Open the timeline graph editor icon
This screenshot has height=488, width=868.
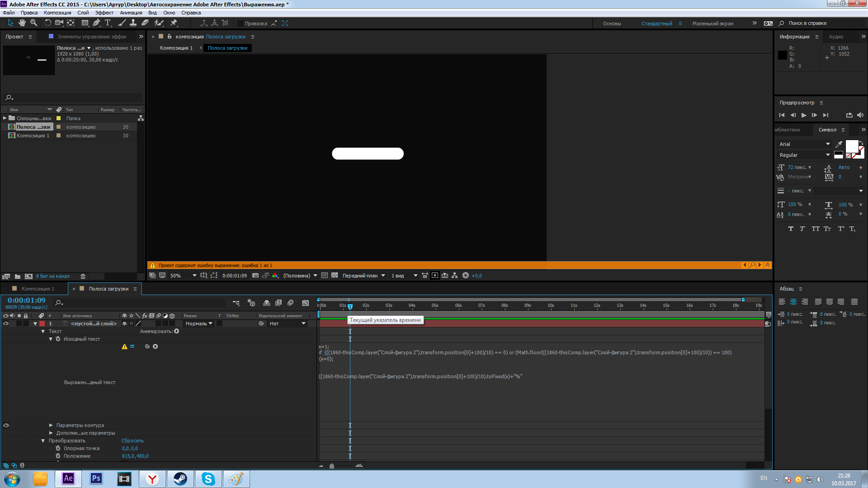pyautogui.click(x=306, y=303)
